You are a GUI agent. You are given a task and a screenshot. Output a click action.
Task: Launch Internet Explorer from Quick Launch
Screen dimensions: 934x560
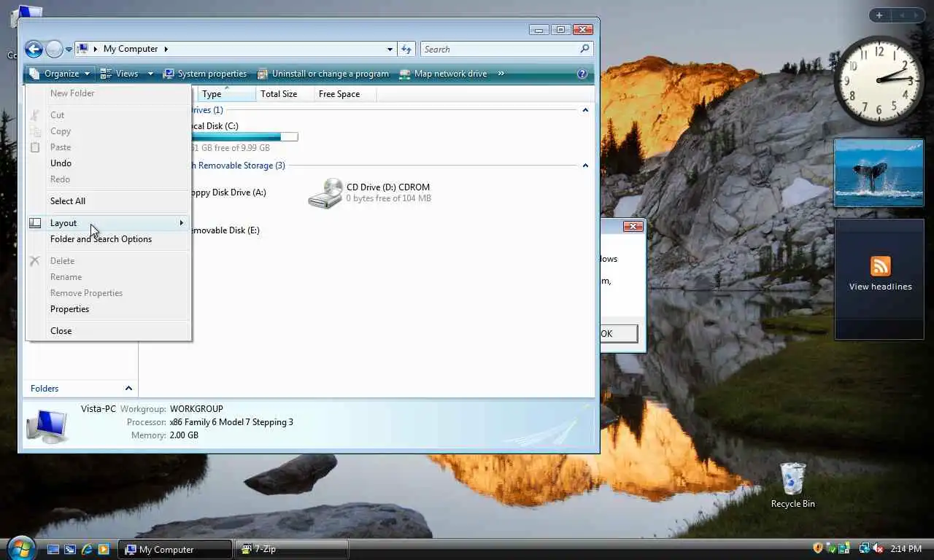coord(87,549)
